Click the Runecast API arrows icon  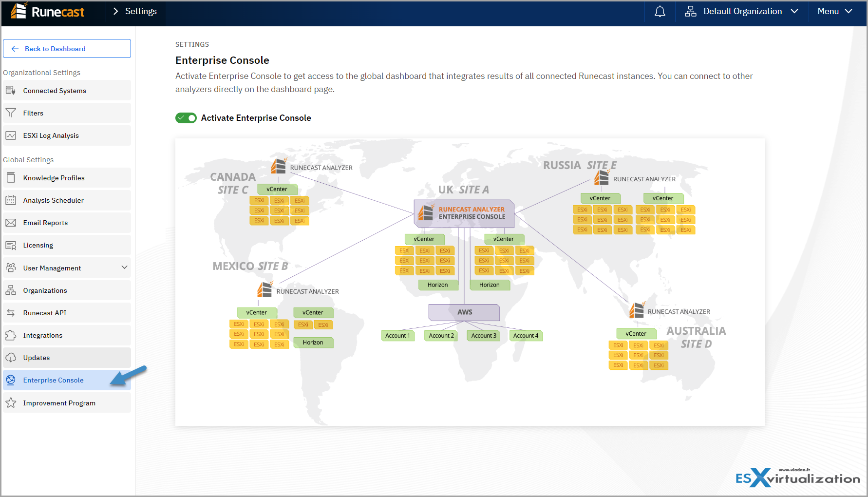click(x=11, y=313)
